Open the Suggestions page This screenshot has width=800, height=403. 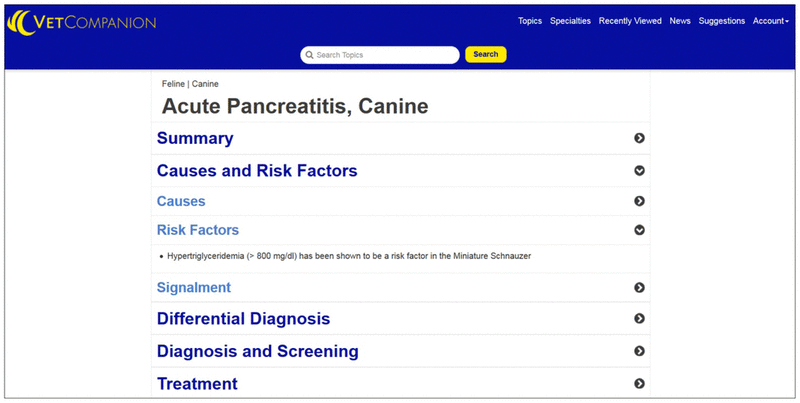[721, 21]
